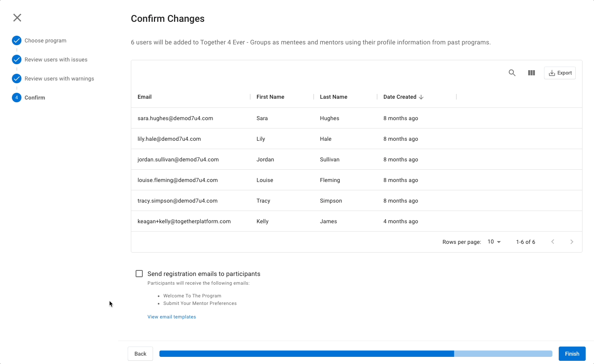Select the Choose program step label

[x=46, y=40]
